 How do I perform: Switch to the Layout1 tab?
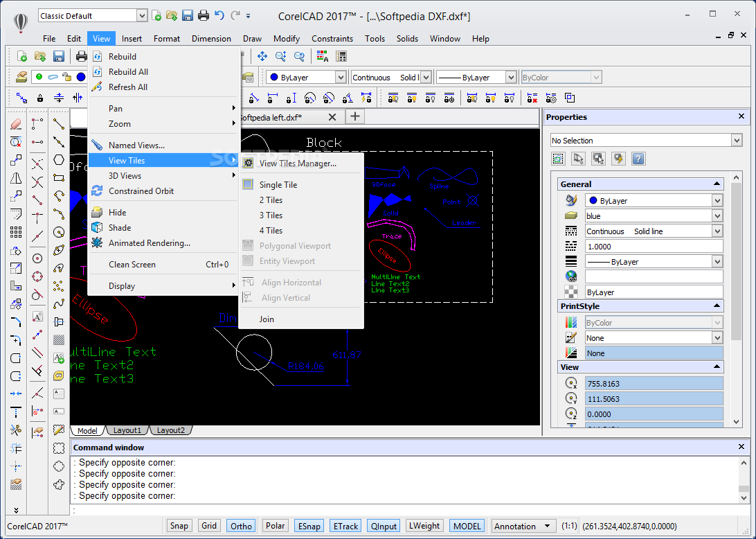(127, 430)
